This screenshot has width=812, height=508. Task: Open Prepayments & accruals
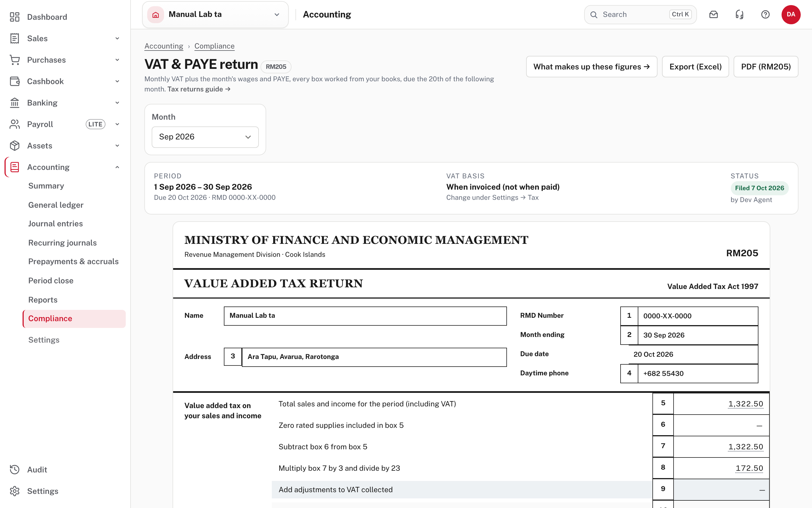74,261
